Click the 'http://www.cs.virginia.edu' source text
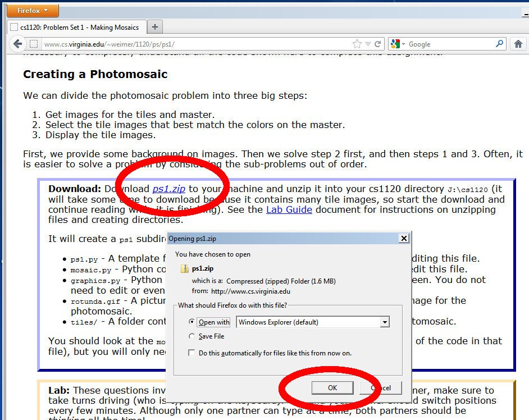This screenshot has width=529, height=420. pos(250,291)
